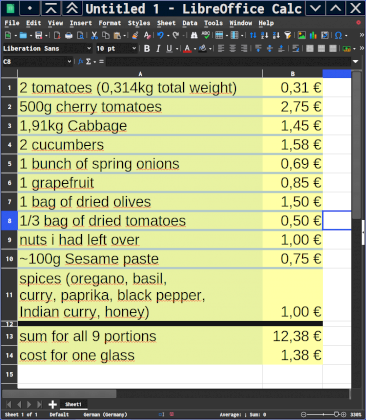Toggle Underline formatting
The width and height of the screenshot is (366, 420).
(169, 49)
